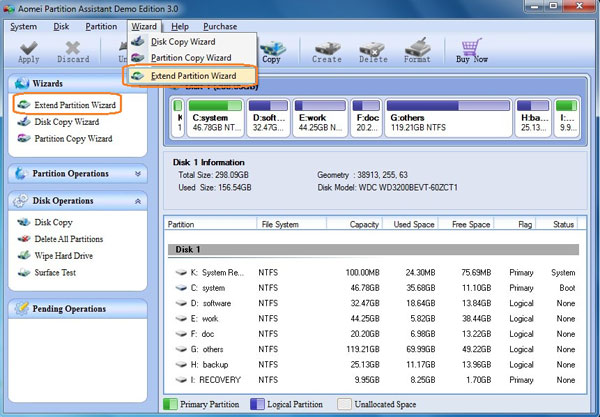Click the Buy Now shopping cart icon
This screenshot has width=600, height=417.
coord(471,47)
